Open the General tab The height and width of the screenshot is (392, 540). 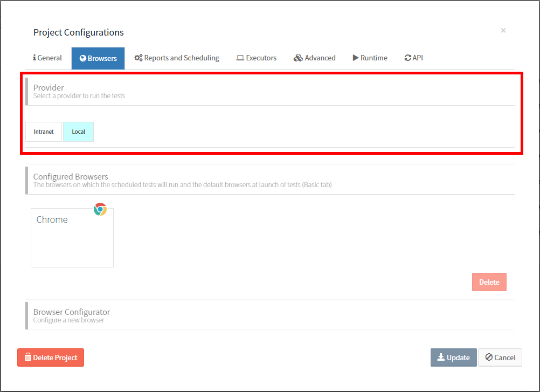pos(47,58)
